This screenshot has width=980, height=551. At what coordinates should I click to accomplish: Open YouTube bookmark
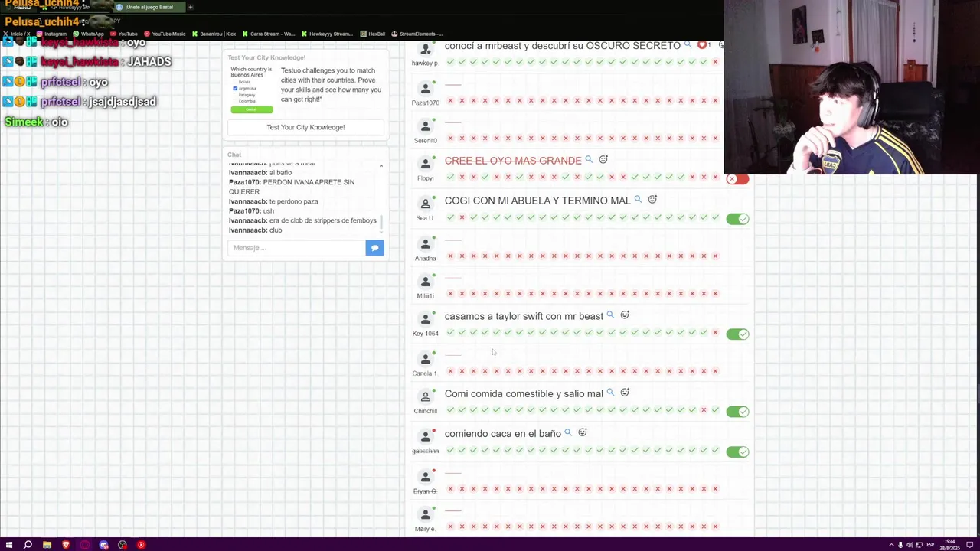[x=124, y=34]
